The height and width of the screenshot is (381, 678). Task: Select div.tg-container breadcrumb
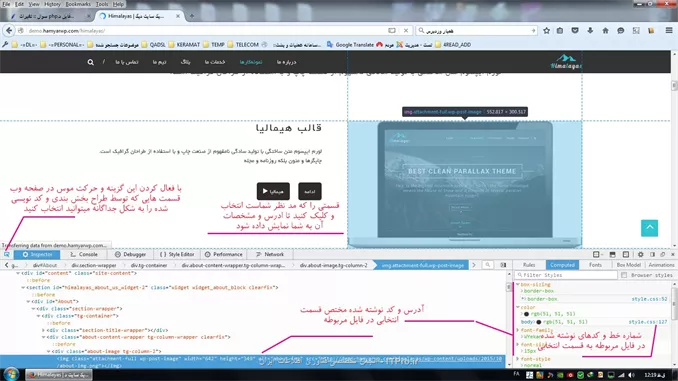149,265
